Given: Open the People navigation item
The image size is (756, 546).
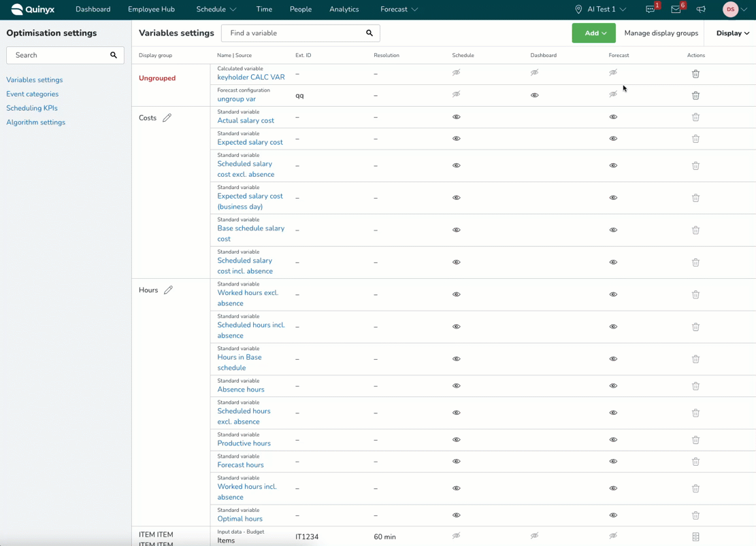Looking at the screenshot, I should 300,9.
